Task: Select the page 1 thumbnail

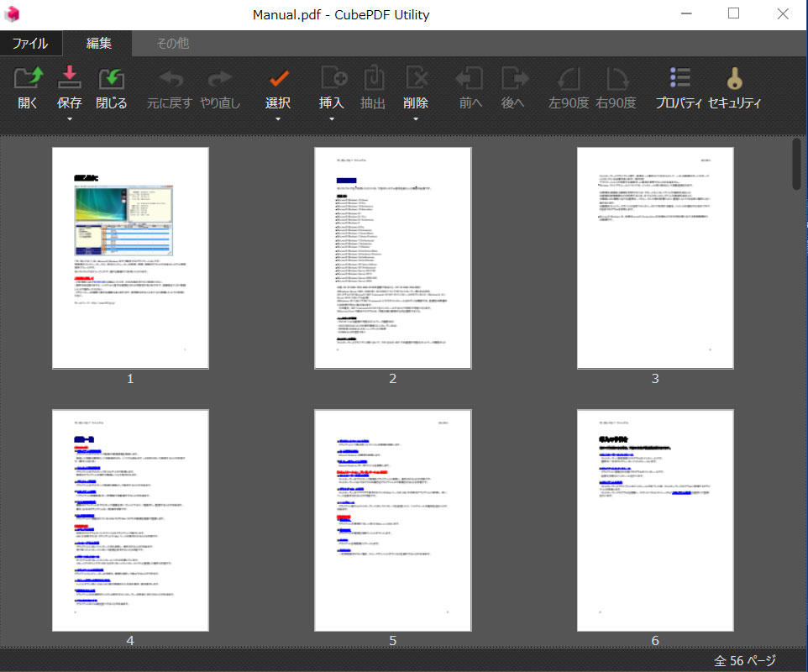Action: click(130, 258)
